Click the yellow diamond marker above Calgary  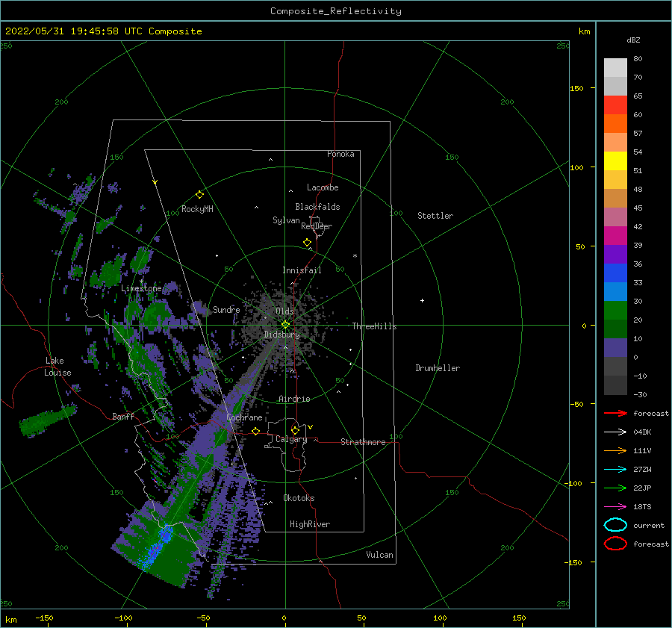coord(295,430)
